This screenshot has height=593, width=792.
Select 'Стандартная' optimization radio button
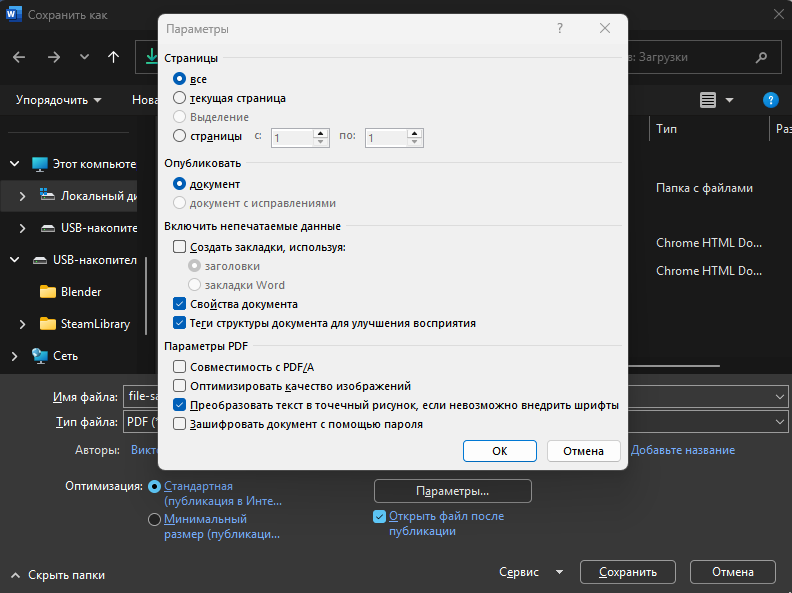(155, 487)
